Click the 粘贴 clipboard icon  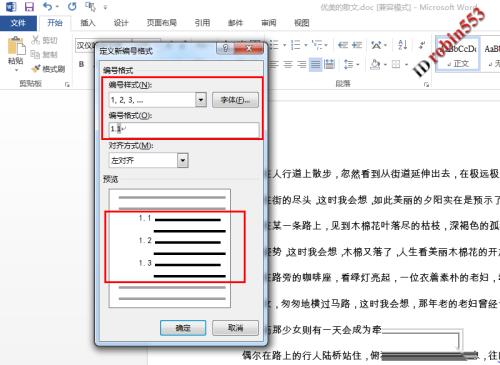coord(16,46)
